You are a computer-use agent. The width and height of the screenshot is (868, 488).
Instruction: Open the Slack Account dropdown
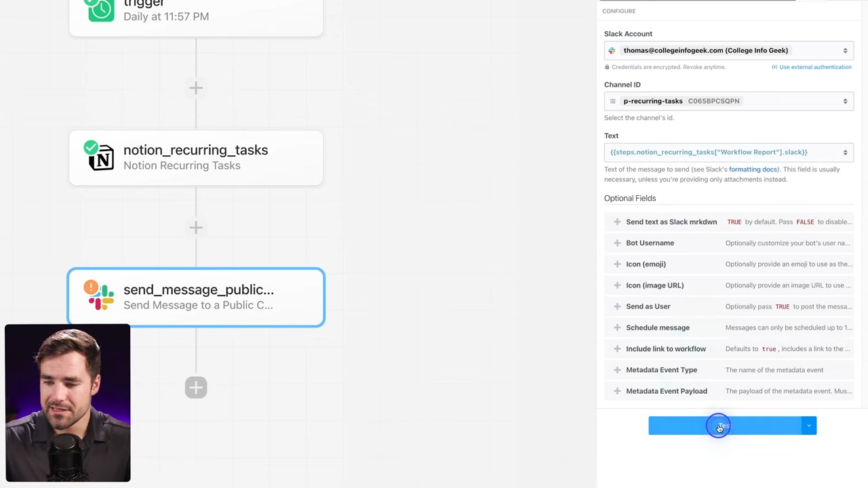tap(729, 50)
